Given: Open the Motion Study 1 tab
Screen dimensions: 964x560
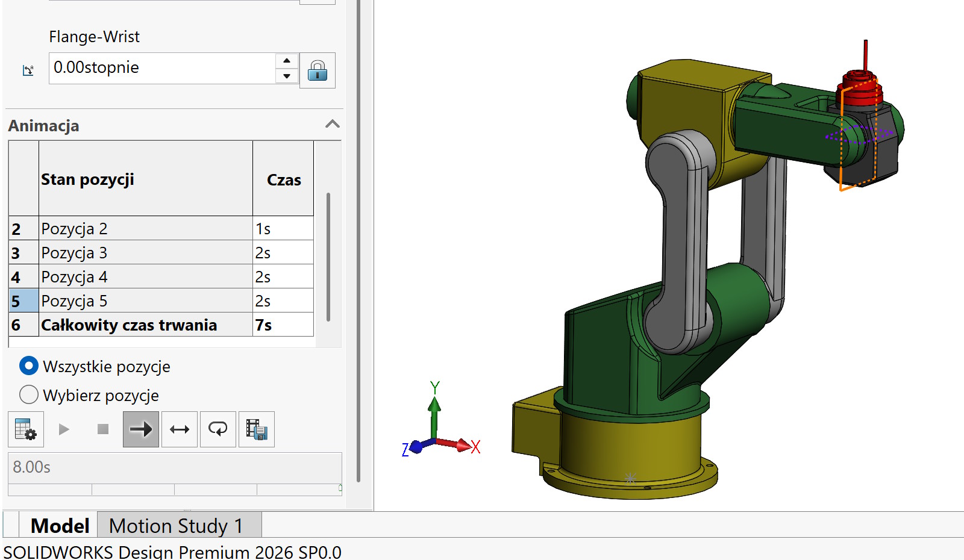Looking at the screenshot, I should pos(176,526).
